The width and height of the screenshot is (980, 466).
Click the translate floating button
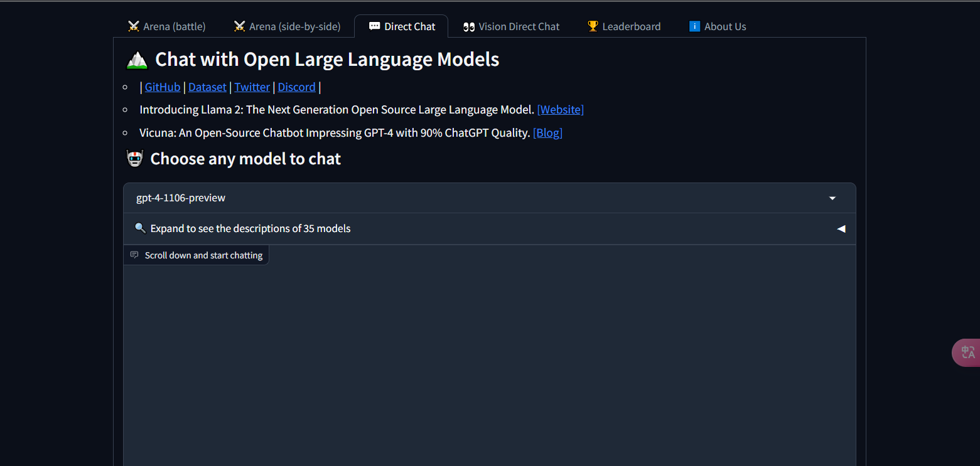coord(967,352)
